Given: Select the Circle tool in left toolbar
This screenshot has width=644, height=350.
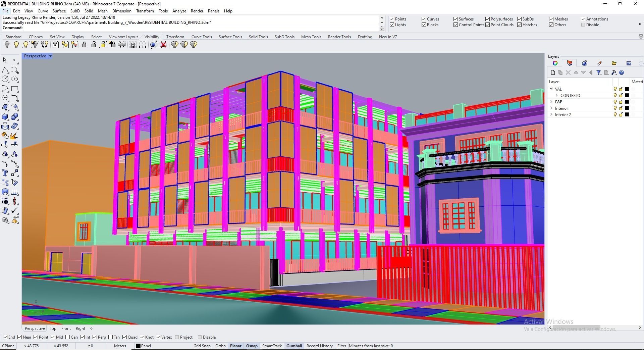Looking at the screenshot, I should (5, 79).
